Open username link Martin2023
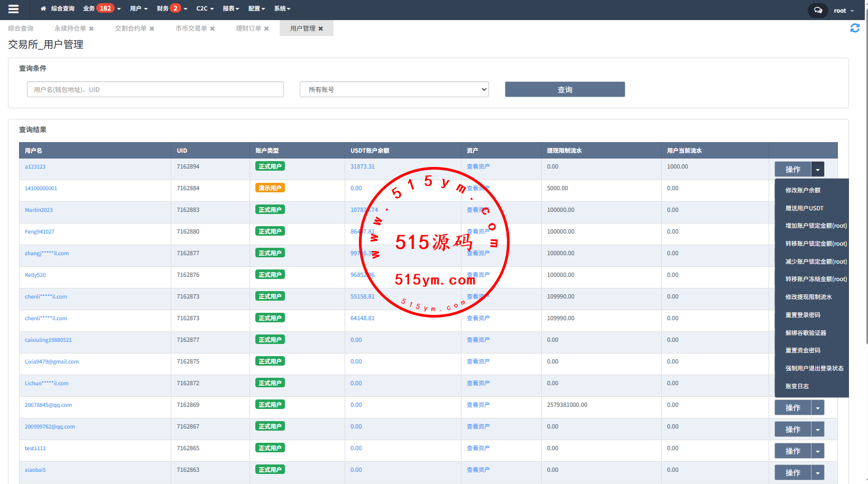The height and width of the screenshot is (484, 868). coord(39,210)
